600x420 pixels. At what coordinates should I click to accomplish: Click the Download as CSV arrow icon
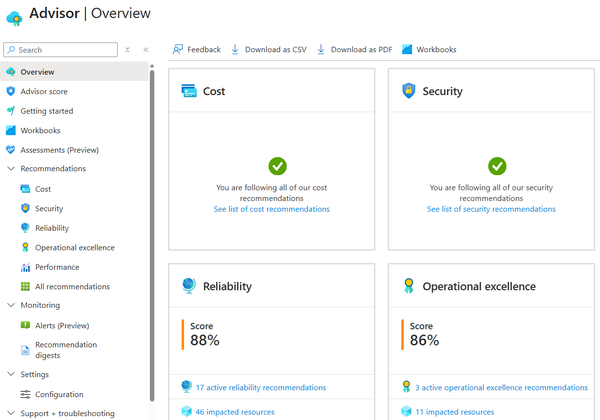(x=235, y=49)
